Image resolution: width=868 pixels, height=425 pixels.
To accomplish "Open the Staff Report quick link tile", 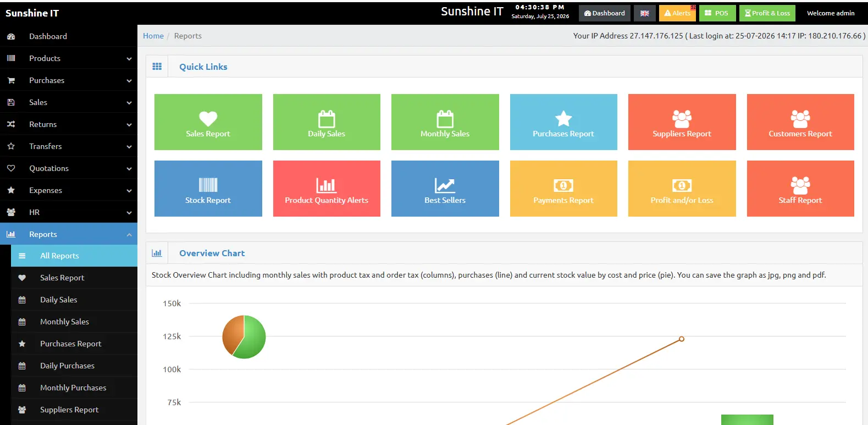I will (x=800, y=189).
